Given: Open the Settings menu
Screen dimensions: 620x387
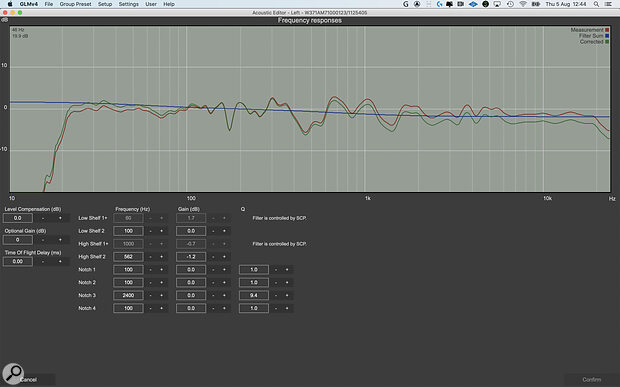Looking at the screenshot, I should point(129,4).
